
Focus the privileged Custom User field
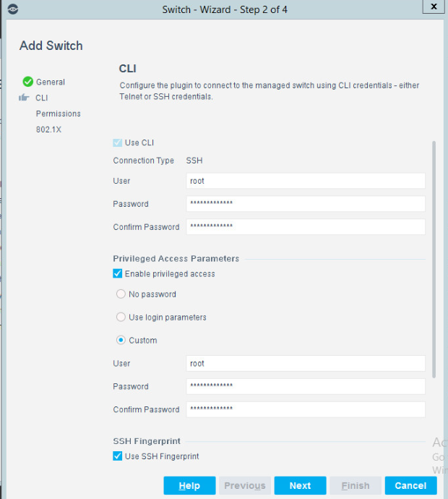tap(306, 364)
